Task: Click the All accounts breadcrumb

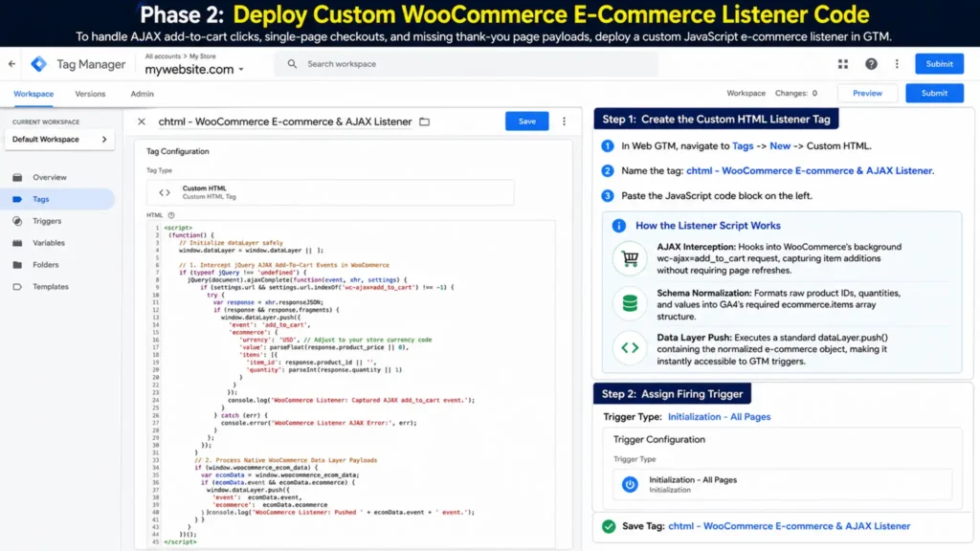Action: click(163, 56)
